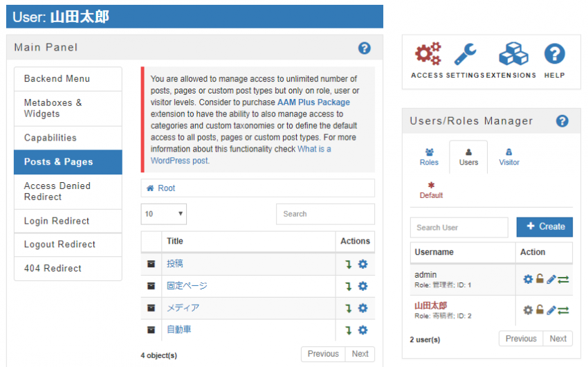Drill down into 自動車 row arrow
This screenshot has height=367, width=588.
[x=349, y=330]
